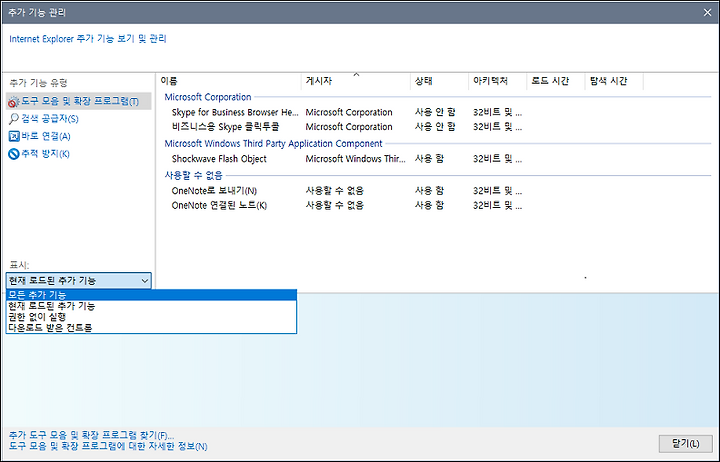The width and height of the screenshot is (720, 462).
Task: Open 도구 모음 및 확장 프로그램에 대한 자세한 정보(N) link
Action: tap(108, 446)
